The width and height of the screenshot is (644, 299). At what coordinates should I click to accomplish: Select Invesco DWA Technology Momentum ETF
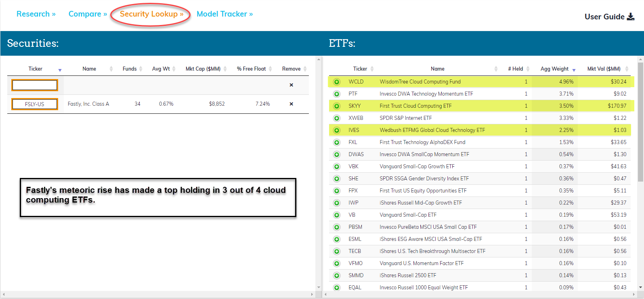(x=426, y=94)
